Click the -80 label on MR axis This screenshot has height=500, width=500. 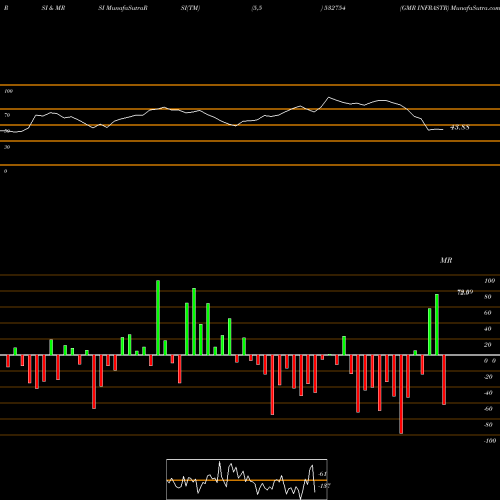(x=488, y=425)
